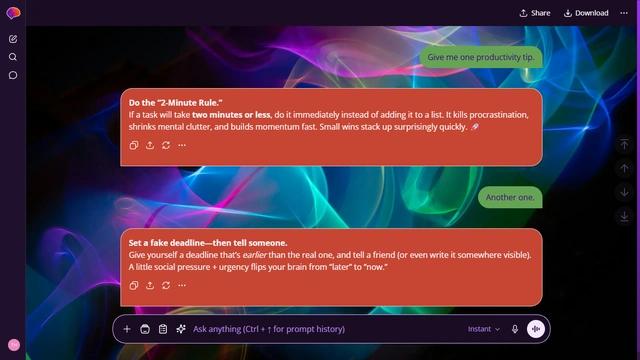
Task: Click the 'Do the "2-Minute Rule."' heading
Action: coord(176,103)
